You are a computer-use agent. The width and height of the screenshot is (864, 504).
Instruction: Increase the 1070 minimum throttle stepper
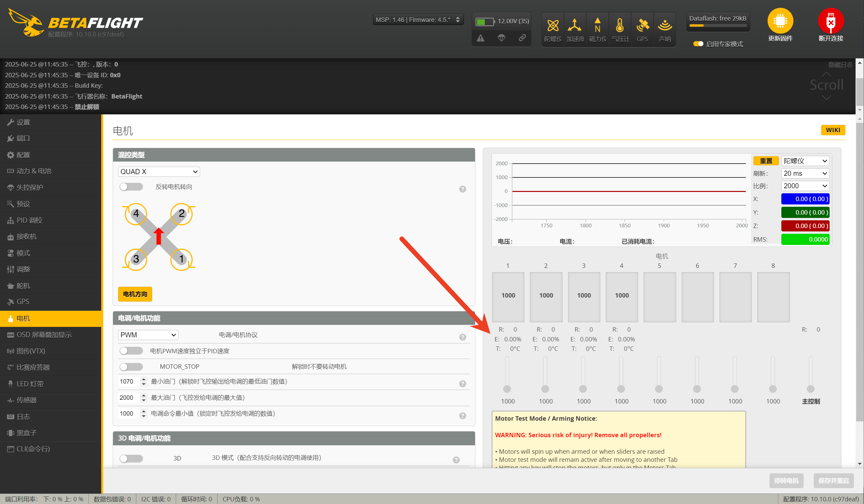pos(144,379)
